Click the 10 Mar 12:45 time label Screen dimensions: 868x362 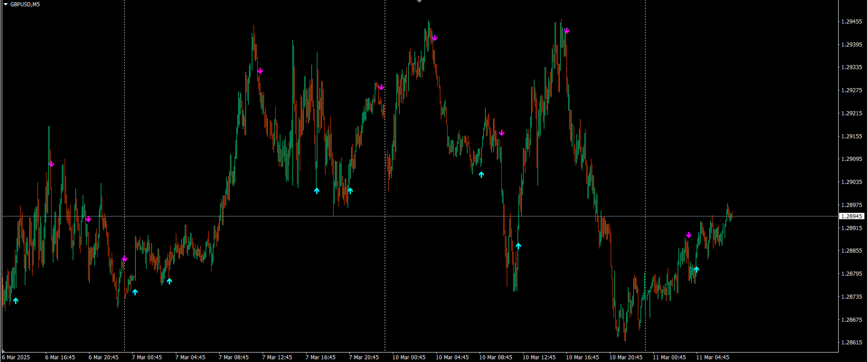(x=539, y=357)
